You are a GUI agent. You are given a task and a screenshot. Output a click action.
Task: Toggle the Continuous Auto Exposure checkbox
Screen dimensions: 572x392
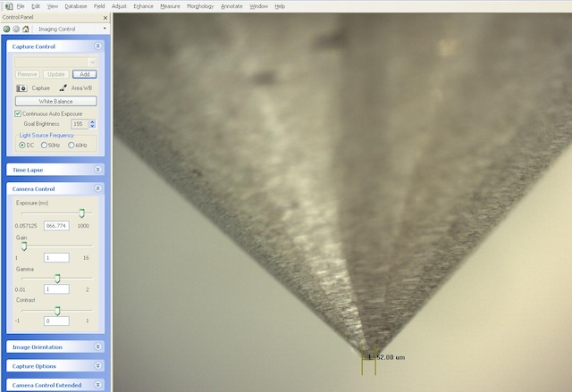[x=18, y=114]
